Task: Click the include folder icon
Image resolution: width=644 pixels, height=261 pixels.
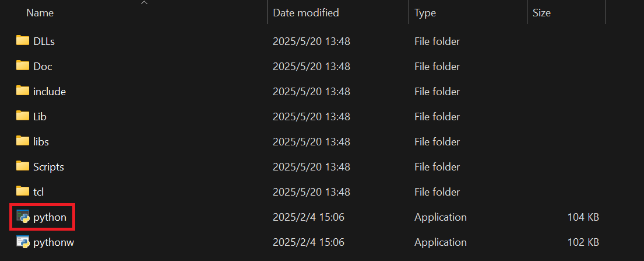Action: click(x=23, y=91)
